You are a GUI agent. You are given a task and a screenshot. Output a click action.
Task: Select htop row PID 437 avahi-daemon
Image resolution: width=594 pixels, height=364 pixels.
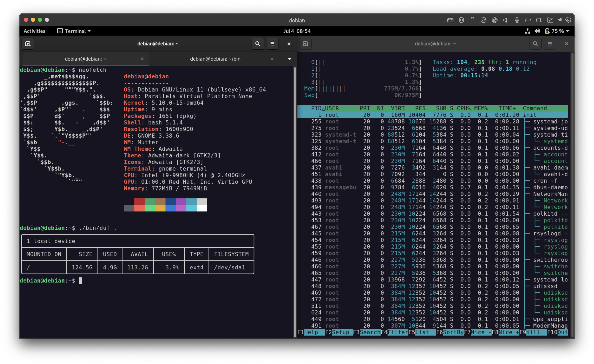click(x=432, y=167)
